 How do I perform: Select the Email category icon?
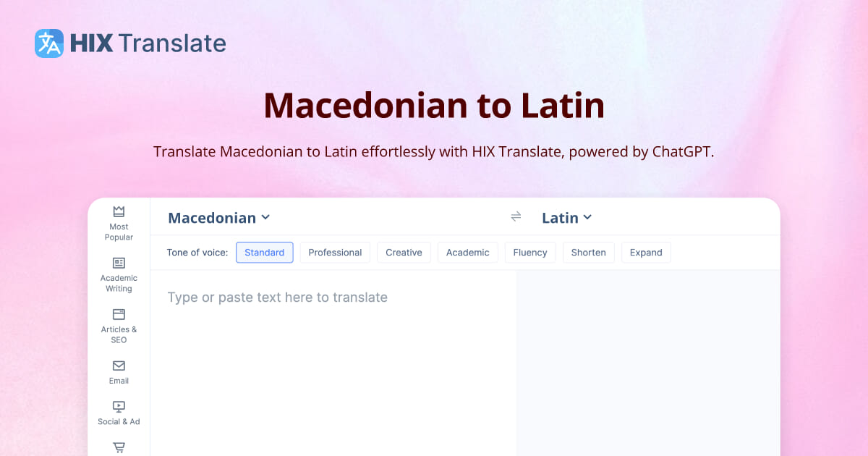pos(118,367)
